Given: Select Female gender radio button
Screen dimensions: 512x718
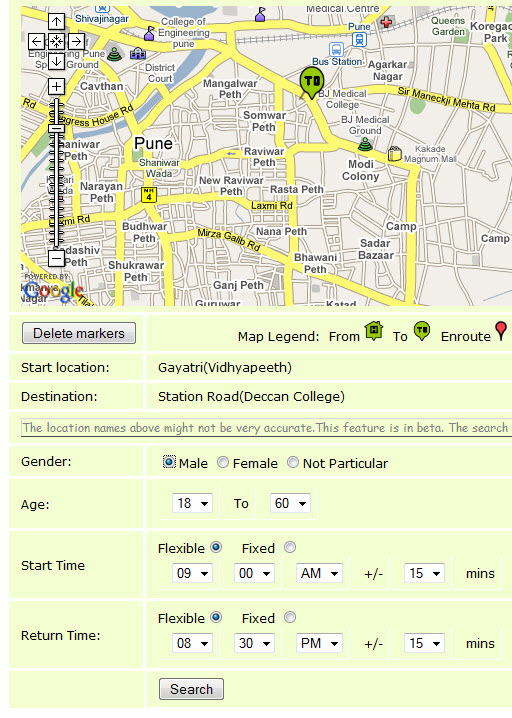Looking at the screenshot, I should (x=223, y=462).
